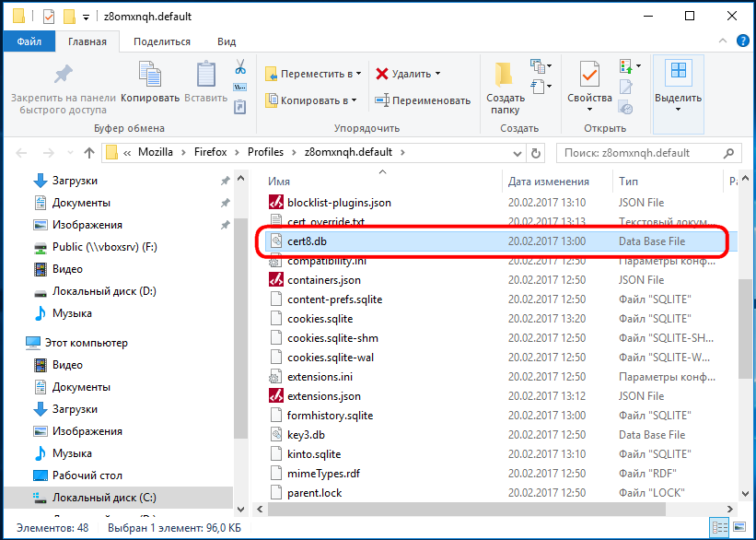The image size is (756, 540).
Task: Open the Delete dropdown arrow
Action: tap(437, 74)
